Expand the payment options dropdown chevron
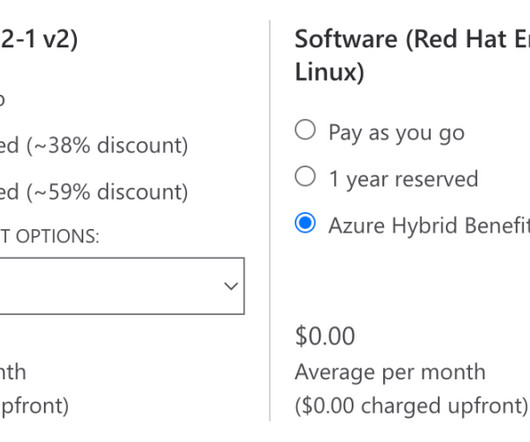Viewport: 530px width, 442px height. (x=231, y=286)
